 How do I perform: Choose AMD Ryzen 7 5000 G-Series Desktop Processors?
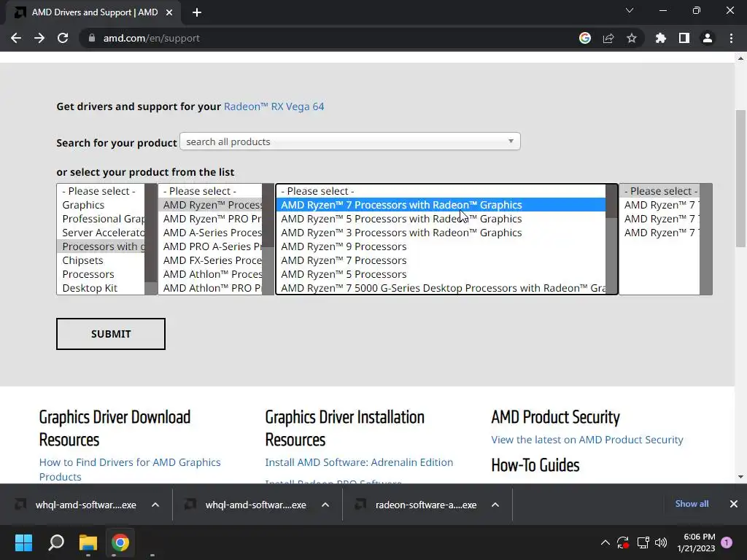tap(441, 287)
